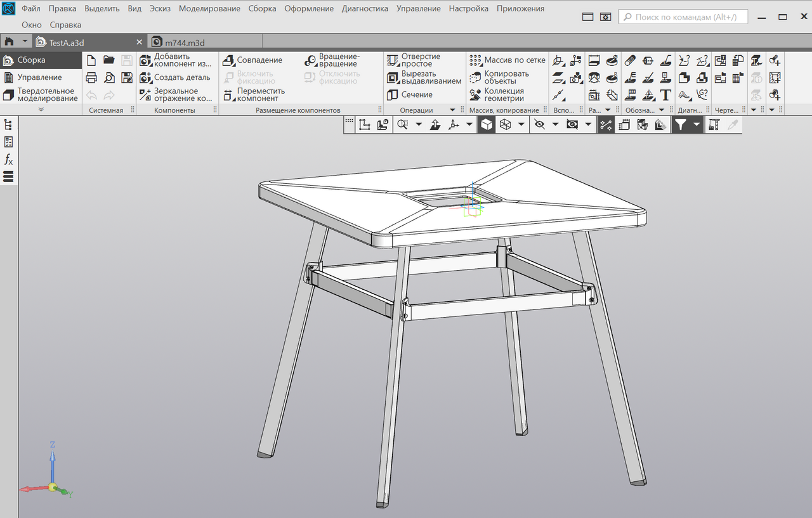
Task: Toggle hide objects with the crossed eye icon
Action: pos(539,125)
